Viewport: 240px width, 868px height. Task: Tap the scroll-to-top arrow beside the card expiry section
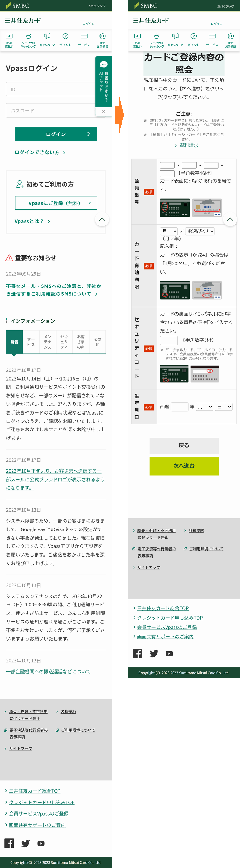tap(230, 219)
